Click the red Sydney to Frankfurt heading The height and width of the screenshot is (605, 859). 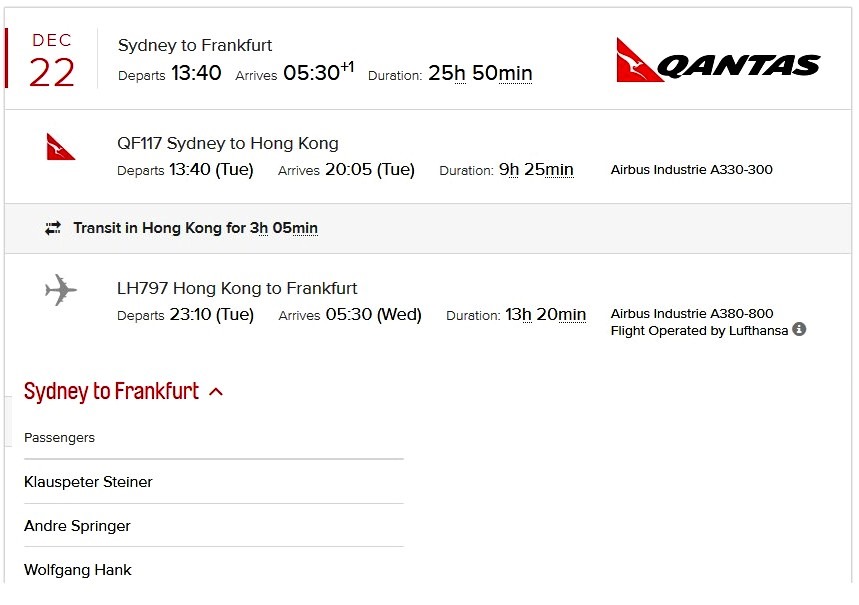click(x=111, y=391)
